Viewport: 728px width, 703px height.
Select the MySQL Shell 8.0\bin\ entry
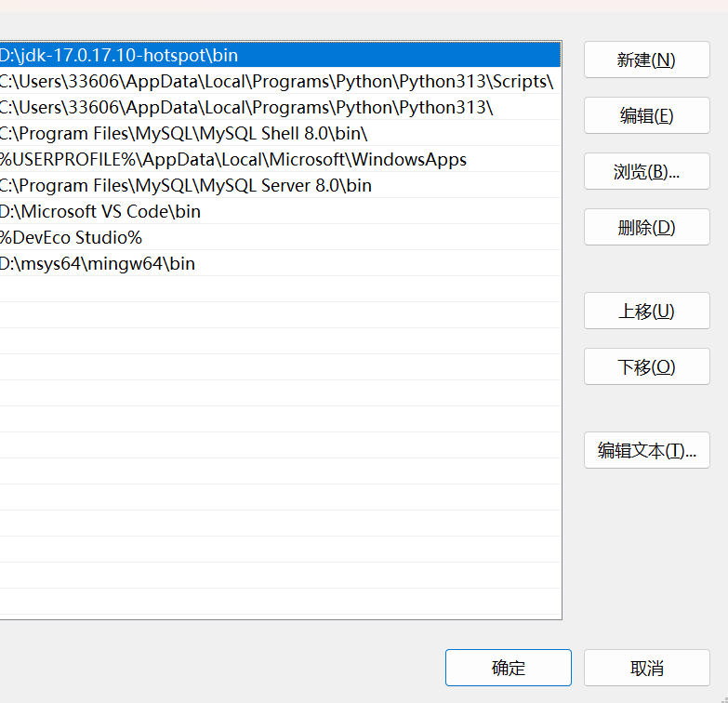[280, 133]
